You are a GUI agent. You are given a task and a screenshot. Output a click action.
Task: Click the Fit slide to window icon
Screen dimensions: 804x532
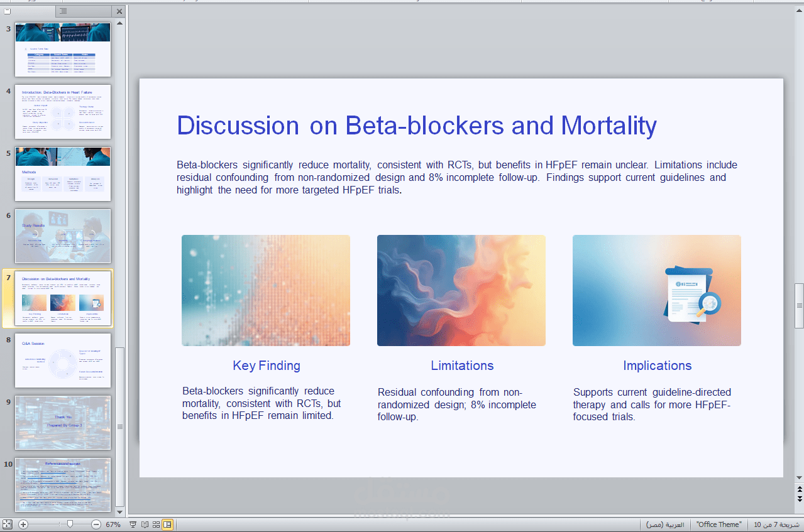[x=7, y=524]
